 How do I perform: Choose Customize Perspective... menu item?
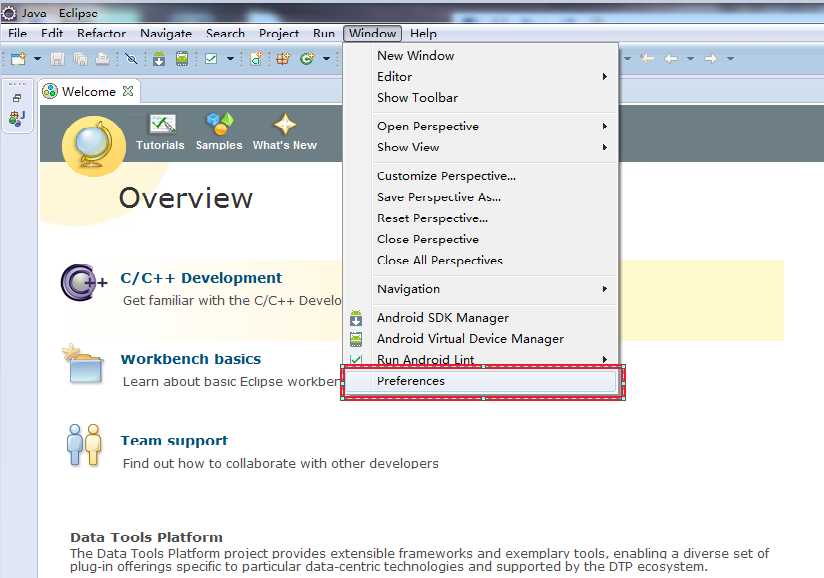(x=481, y=176)
